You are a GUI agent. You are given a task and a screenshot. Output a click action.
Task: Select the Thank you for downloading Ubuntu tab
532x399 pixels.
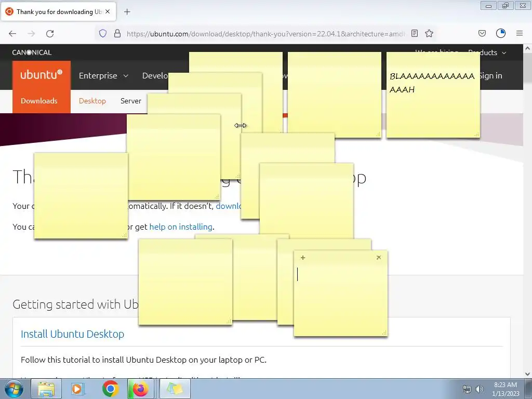click(x=59, y=11)
